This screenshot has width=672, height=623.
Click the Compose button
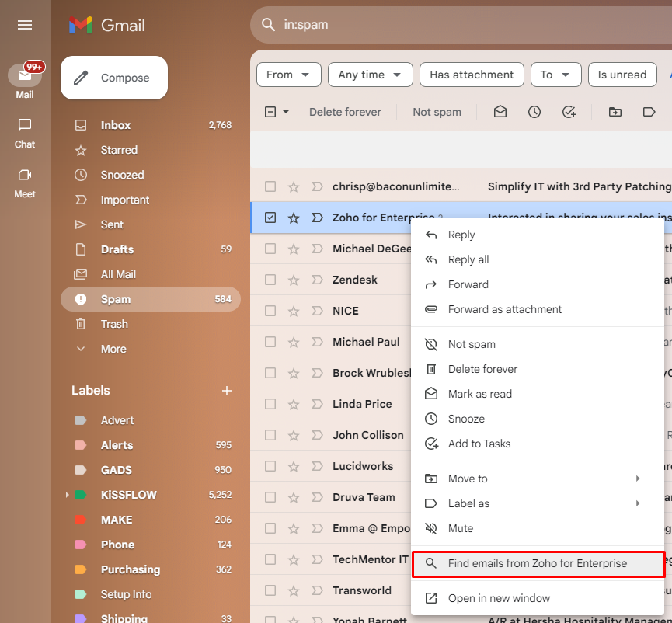pyautogui.click(x=114, y=78)
